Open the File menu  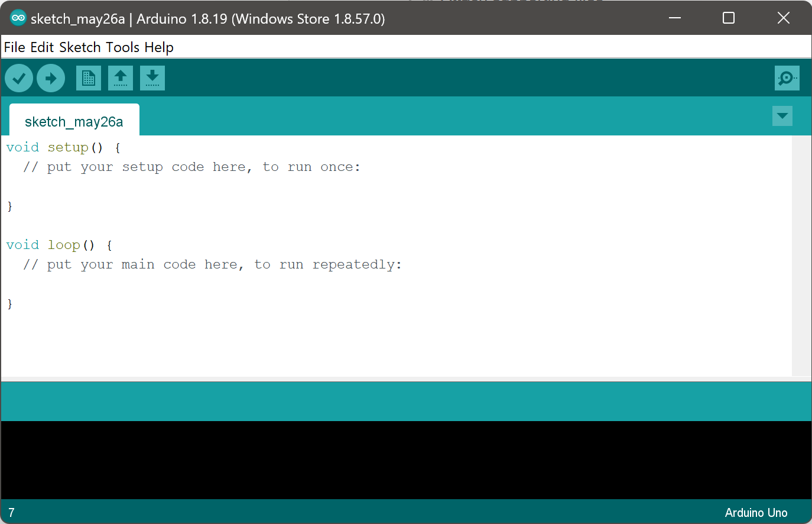[15, 47]
